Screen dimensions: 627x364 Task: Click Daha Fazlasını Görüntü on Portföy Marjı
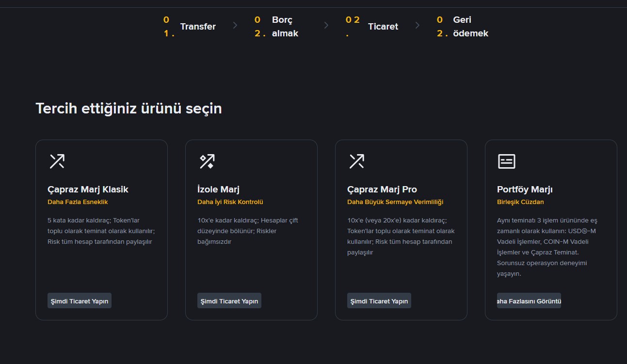pos(529,301)
